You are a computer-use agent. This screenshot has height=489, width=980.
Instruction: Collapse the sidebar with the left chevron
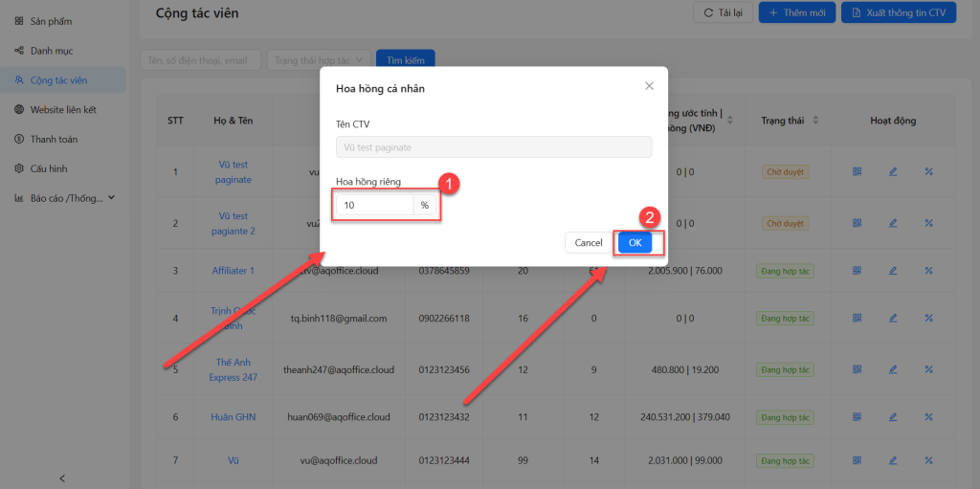[x=62, y=478]
